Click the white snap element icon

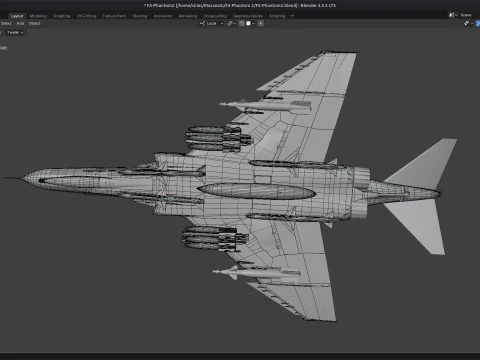coord(248,23)
